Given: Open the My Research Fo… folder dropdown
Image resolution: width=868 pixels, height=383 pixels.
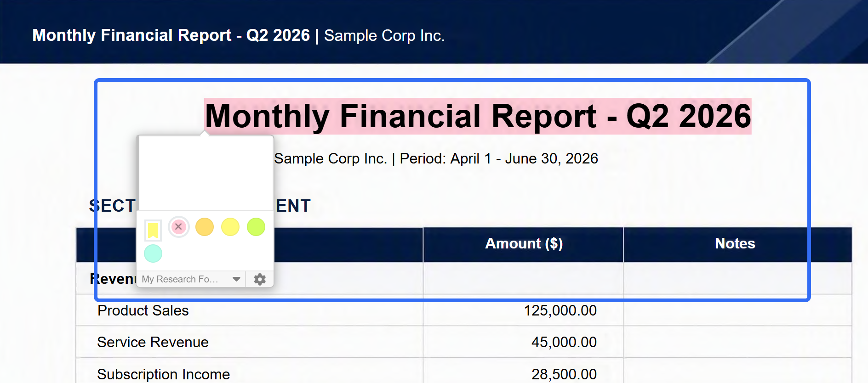Looking at the screenshot, I should coord(191,279).
